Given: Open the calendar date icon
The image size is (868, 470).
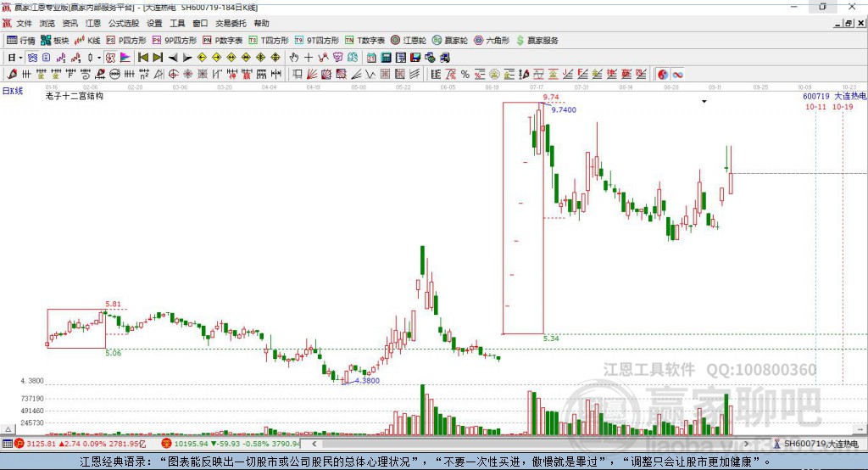Looking at the screenshot, I should coord(371,58).
